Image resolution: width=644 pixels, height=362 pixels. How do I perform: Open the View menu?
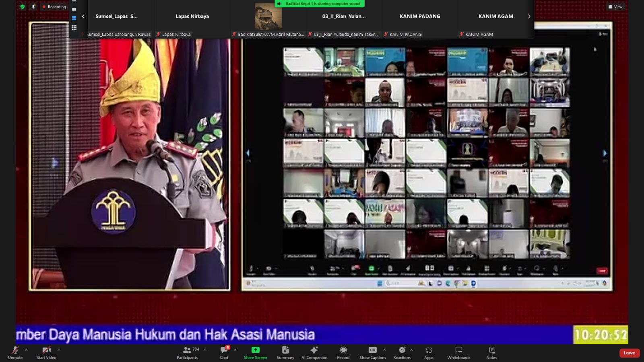coord(615,7)
